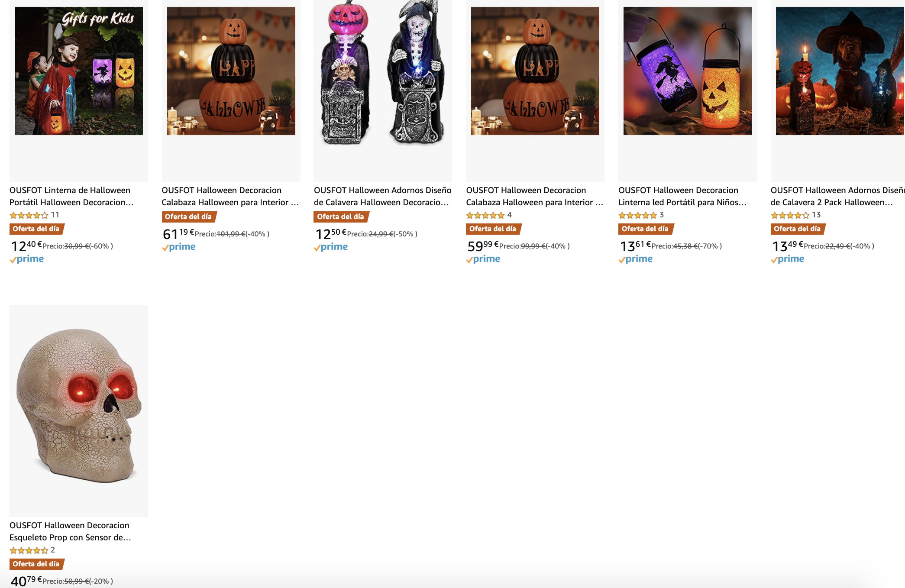Open the Linterna led Portátil para Niños title
The width and height of the screenshot is (905, 588).
click(682, 196)
